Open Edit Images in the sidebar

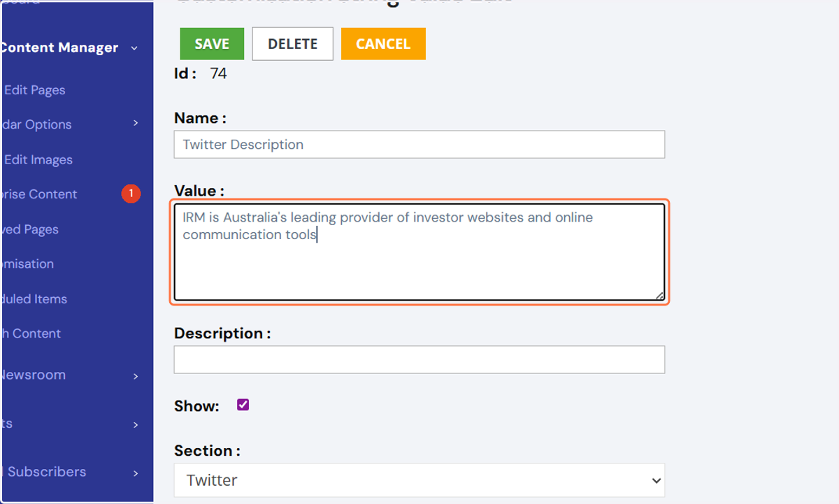coord(38,159)
